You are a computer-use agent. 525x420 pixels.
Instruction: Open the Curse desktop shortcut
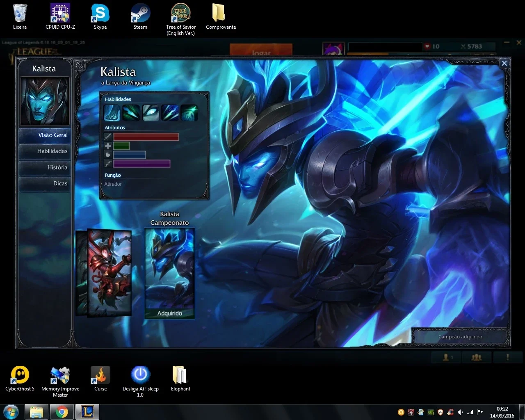(100, 378)
